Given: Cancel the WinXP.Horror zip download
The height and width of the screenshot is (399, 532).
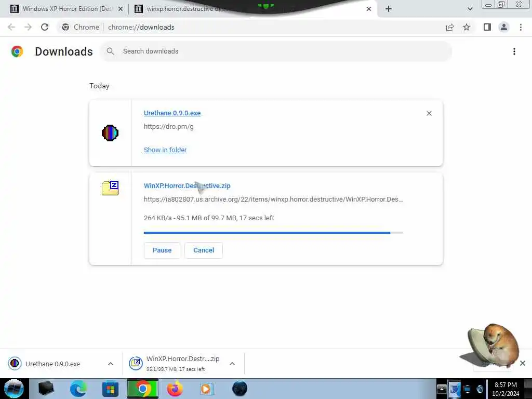Looking at the screenshot, I should pos(204,250).
